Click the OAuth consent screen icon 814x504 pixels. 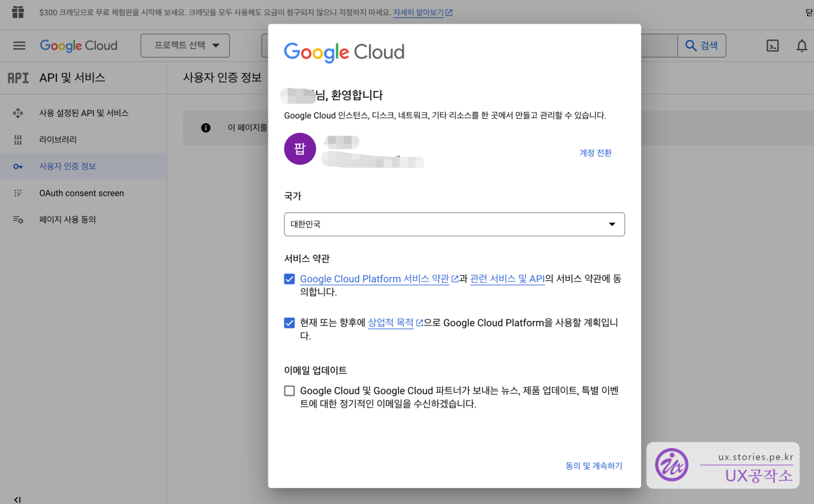pyautogui.click(x=18, y=193)
